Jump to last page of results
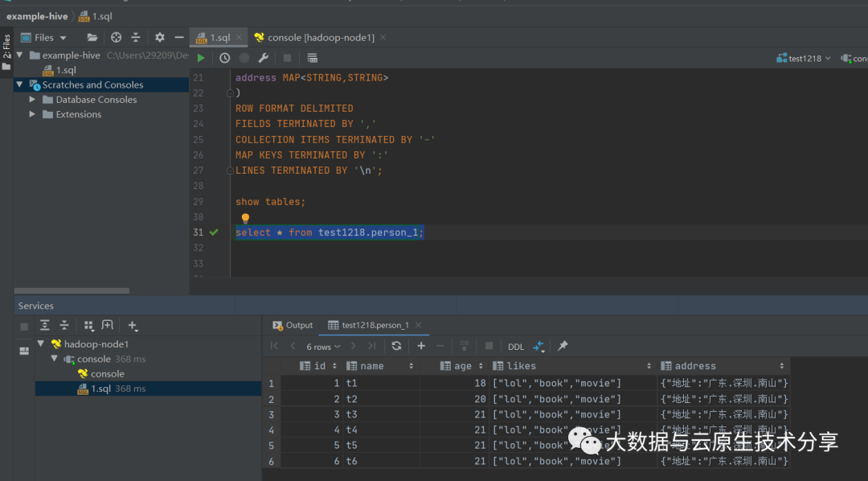The image size is (868, 481). point(372,346)
